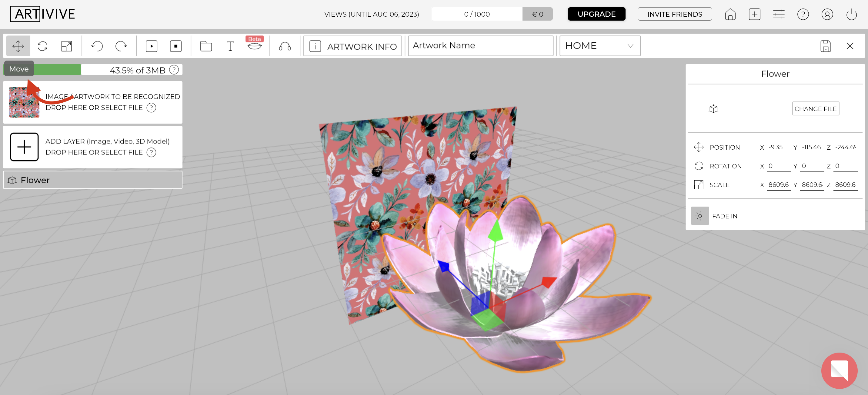
Task: Toggle the FADE IN effect
Action: (700, 216)
